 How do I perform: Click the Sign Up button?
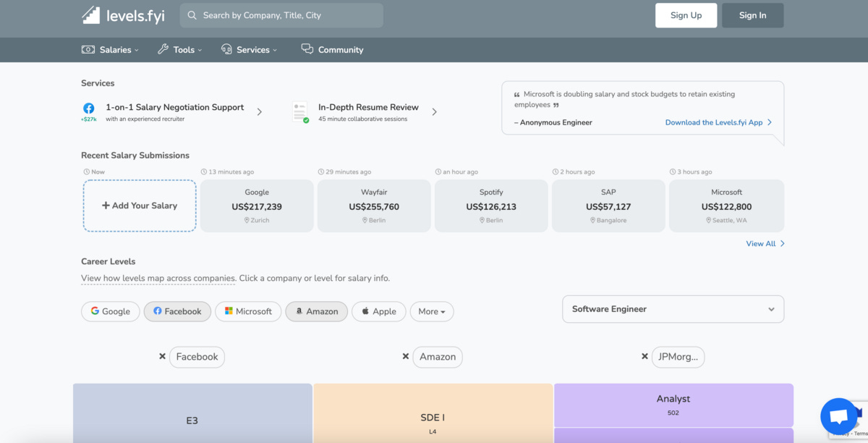686,15
